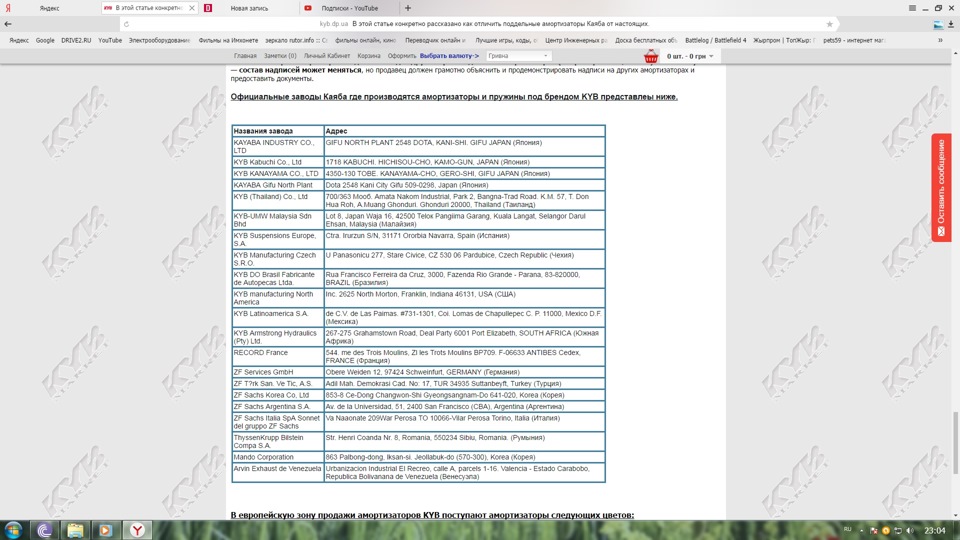
Task: Click the Выбрать валюту link
Action: click(x=449, y=56)
